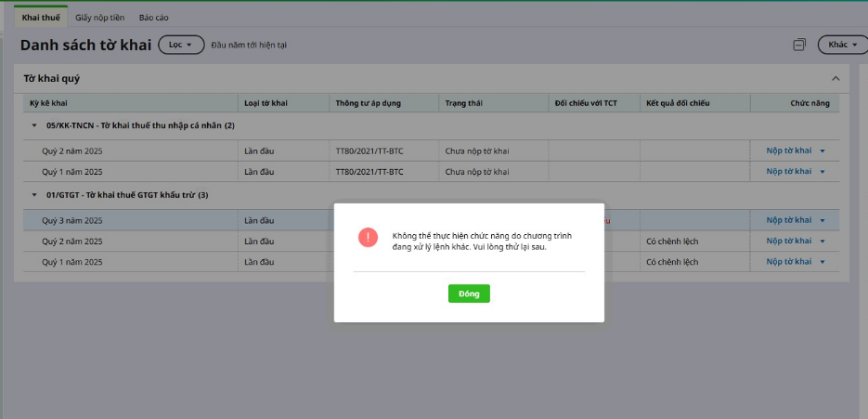Click the collapse-all icon beside Khác
The width and height of the screenshot is (868, 419).
799,45
